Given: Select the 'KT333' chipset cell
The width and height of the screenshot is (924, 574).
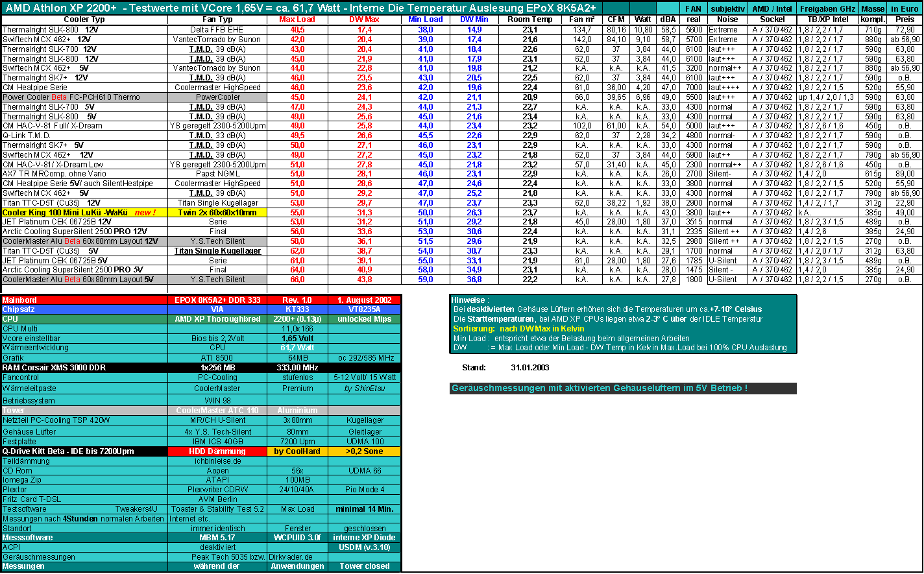Looking at the screenshot, I should tap(297, 309).
